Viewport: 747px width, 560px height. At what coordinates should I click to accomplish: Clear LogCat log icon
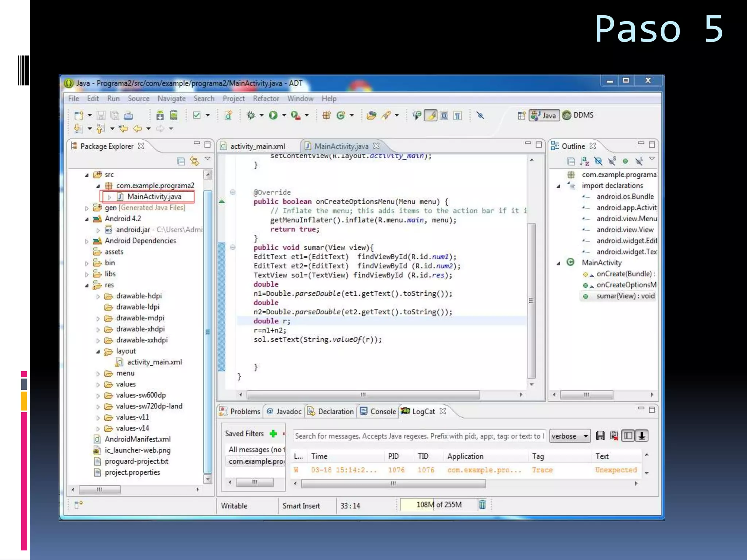click(614, 436)
